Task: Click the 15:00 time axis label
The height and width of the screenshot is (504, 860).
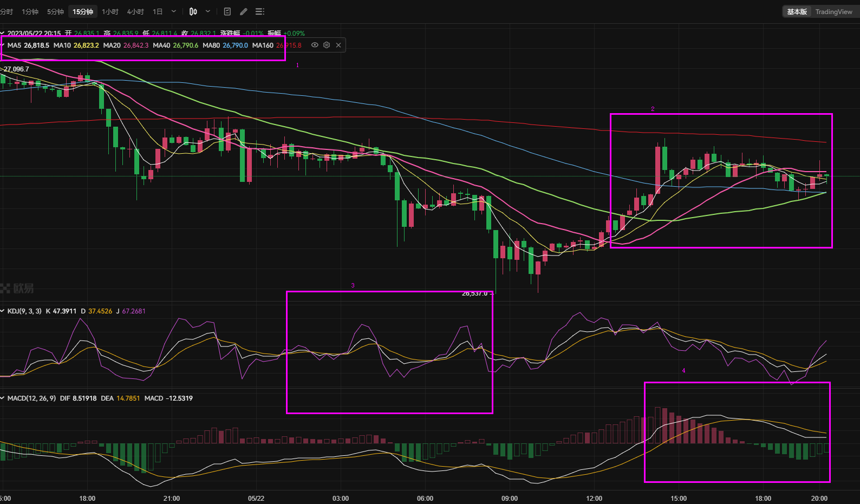Action: (x=679, y=498)
